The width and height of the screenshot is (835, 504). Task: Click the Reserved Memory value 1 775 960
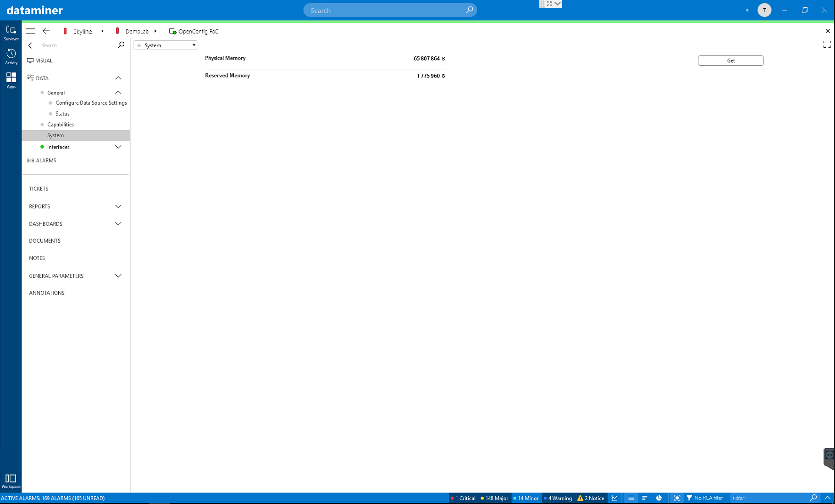pyautogui.click(x=428, y=76)
